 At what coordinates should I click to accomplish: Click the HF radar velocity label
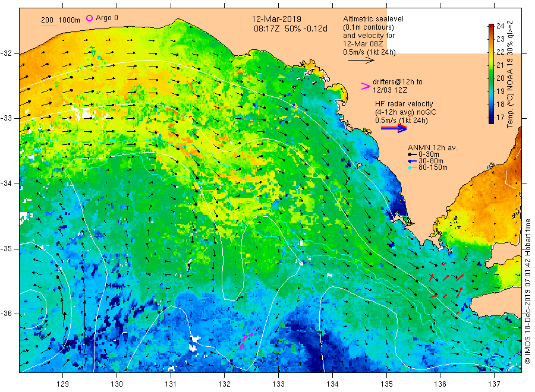click(x=404, y=103)
